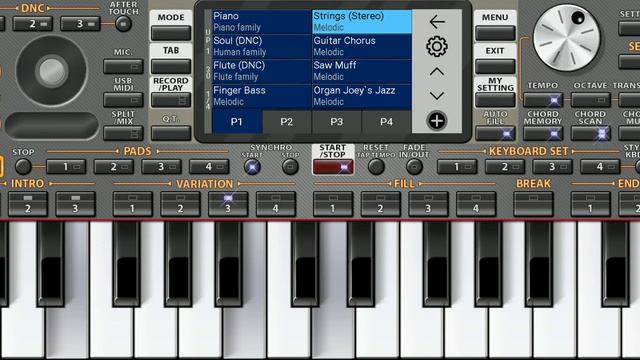Push the TAB button
Image resolution: width=640 pixels, height=360 pixels.
pos(171,66)
